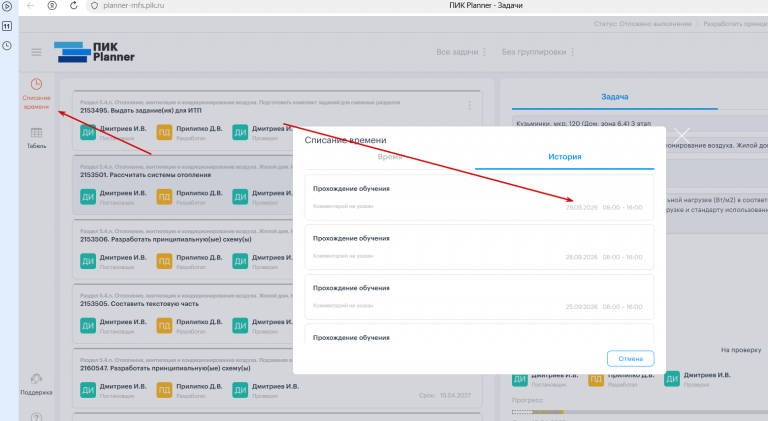The image size is (768, 421).
Task: Click ПД avatar in task 2160547
Action: point(165,390)
